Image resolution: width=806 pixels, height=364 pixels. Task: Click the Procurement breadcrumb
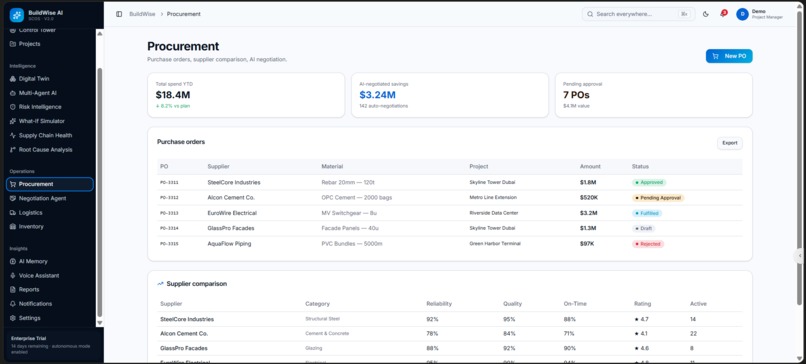pyautogui.click(x=184, y=14)
